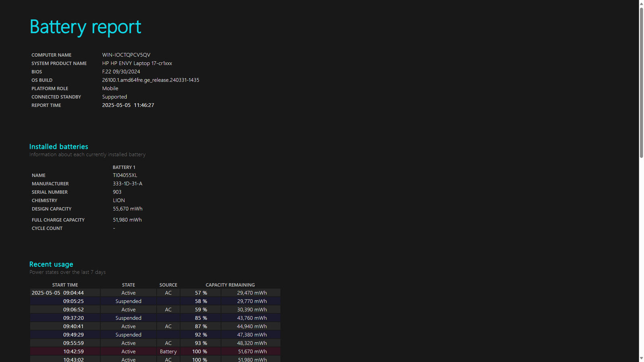Viewport: 644px width, 362px height.
Task: Click the 29,470 mWh capacity cell
Action: point(252,293)
